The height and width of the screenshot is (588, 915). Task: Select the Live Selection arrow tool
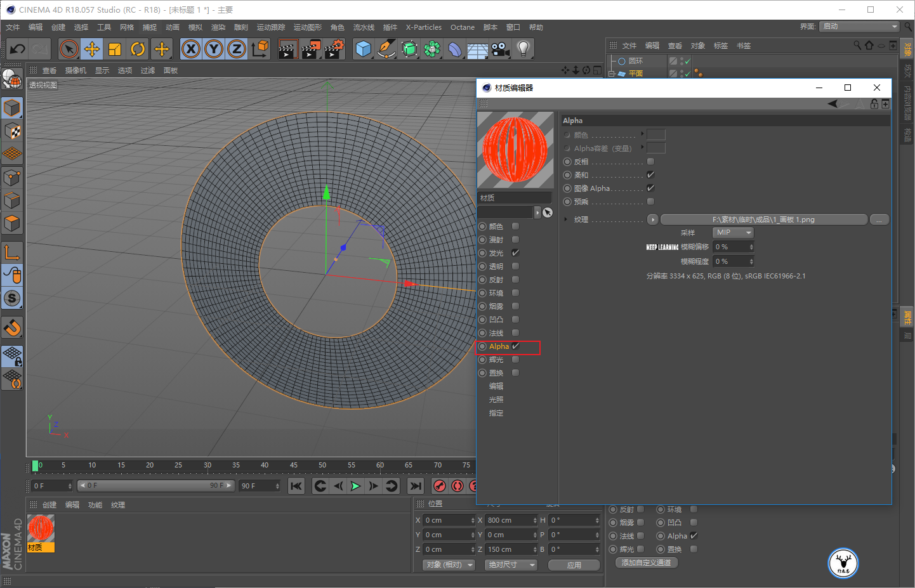[69, 49]
